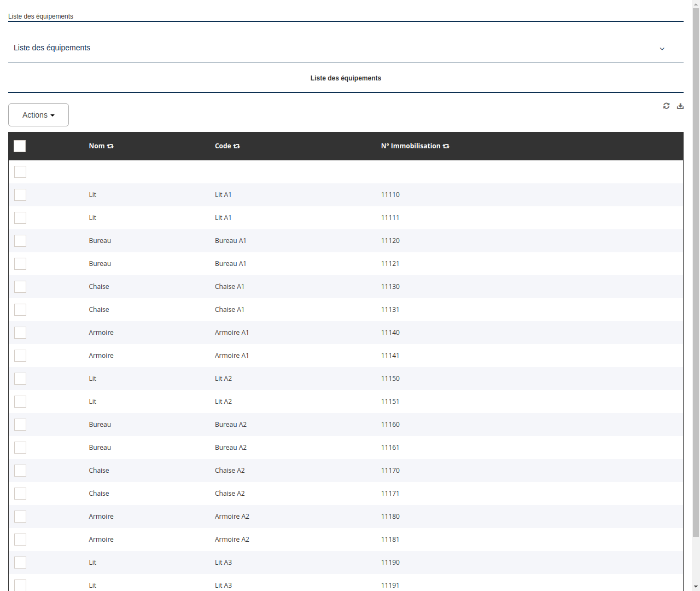
Task: Click the Liste des équipements breadcrumb link
Action: [40, 16]
